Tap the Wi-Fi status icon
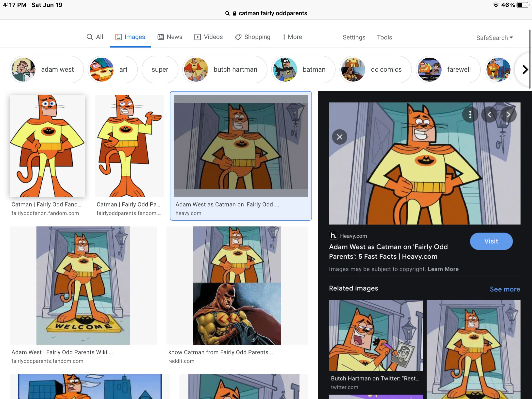Viewport: 532px width, 399px height. click(496, 5)
